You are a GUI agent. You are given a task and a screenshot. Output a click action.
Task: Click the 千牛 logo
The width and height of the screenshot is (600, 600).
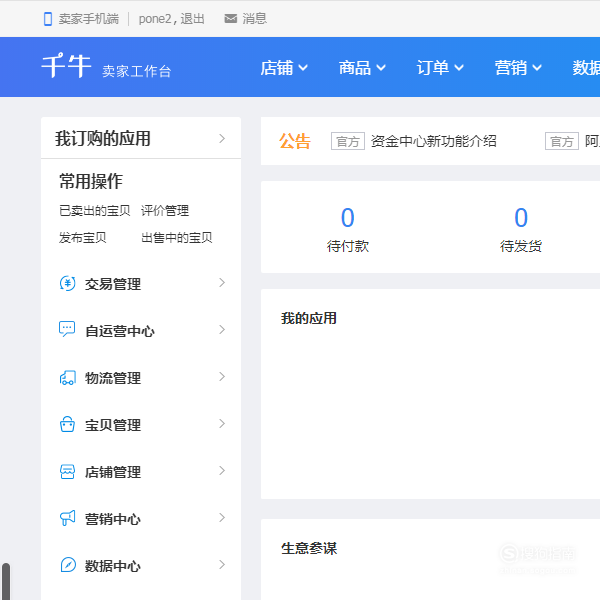[x=66, y=65]
